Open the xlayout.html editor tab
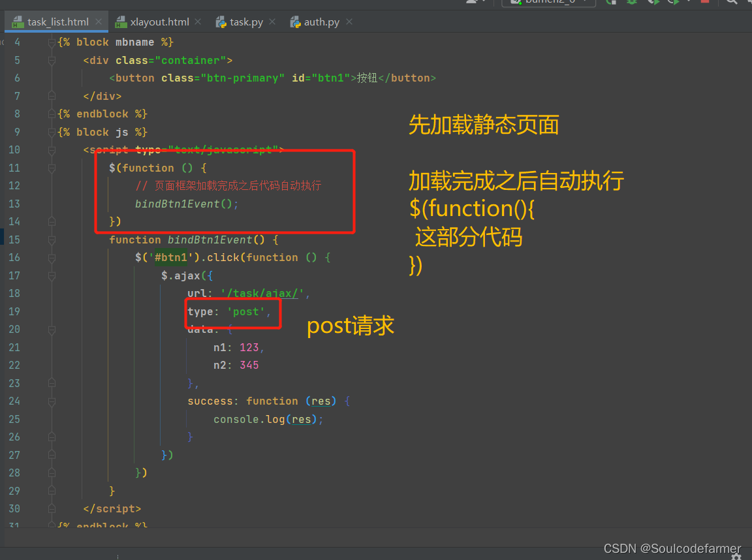Screen dimensions: 752x560 coord(159,22)
